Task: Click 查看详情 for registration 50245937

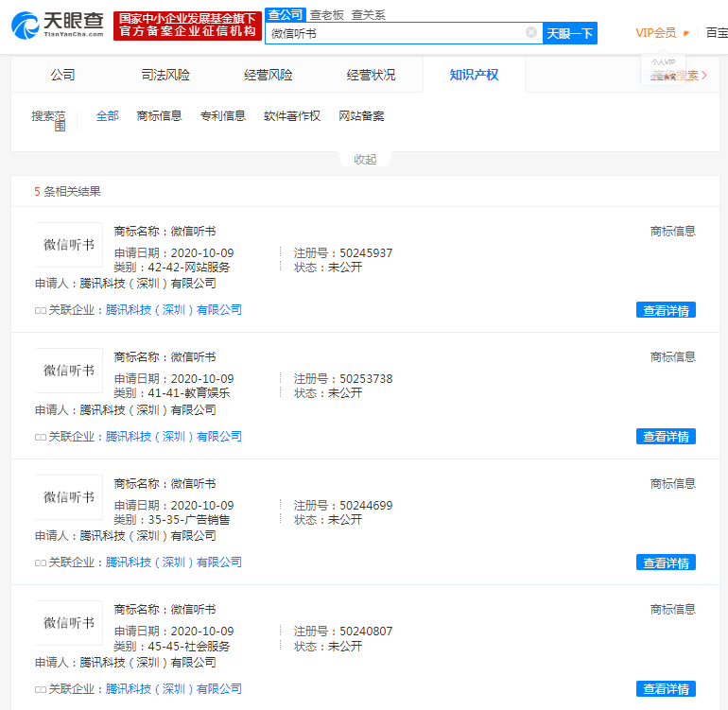Action: tap(666, 310)
